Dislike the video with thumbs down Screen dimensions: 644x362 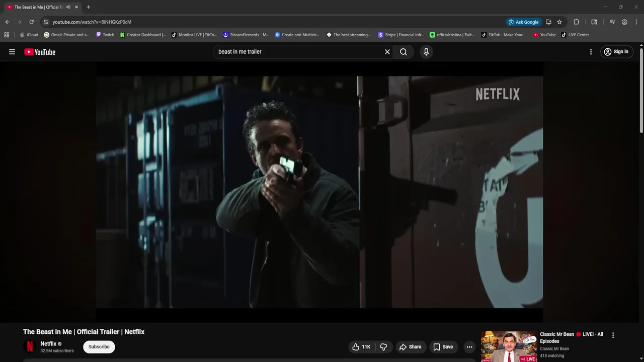click(x=383, y=347)
